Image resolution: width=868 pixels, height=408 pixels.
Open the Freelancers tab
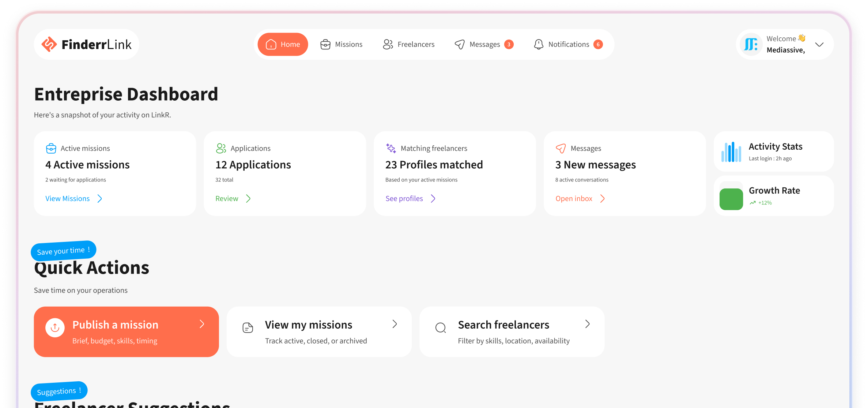pyautogui.click(x=408, y=44)
